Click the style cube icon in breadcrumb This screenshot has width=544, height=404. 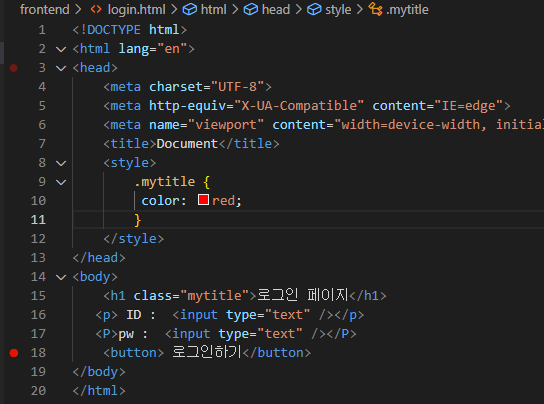(x=314, y=9)
